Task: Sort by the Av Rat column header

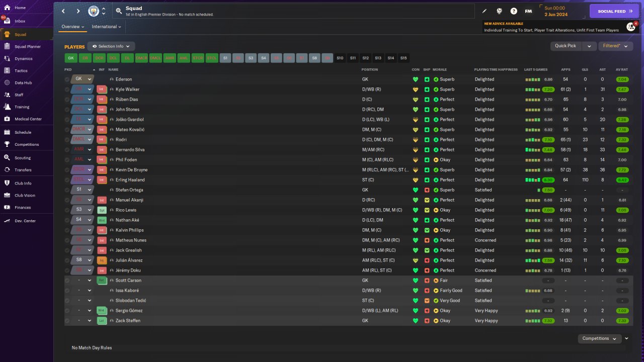Action: [x=622, y=69]
